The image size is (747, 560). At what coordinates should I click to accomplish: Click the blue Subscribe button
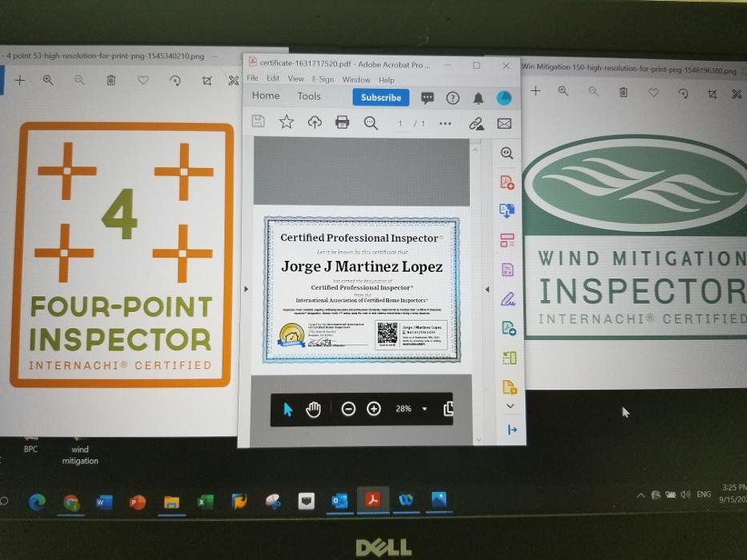[x=381, y=98]
